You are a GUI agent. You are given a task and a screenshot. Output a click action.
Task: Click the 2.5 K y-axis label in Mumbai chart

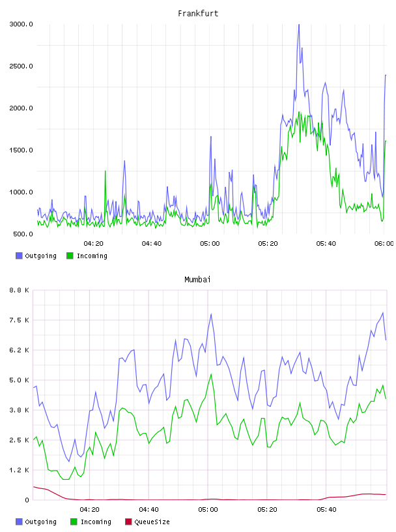[x=20, y=440]
